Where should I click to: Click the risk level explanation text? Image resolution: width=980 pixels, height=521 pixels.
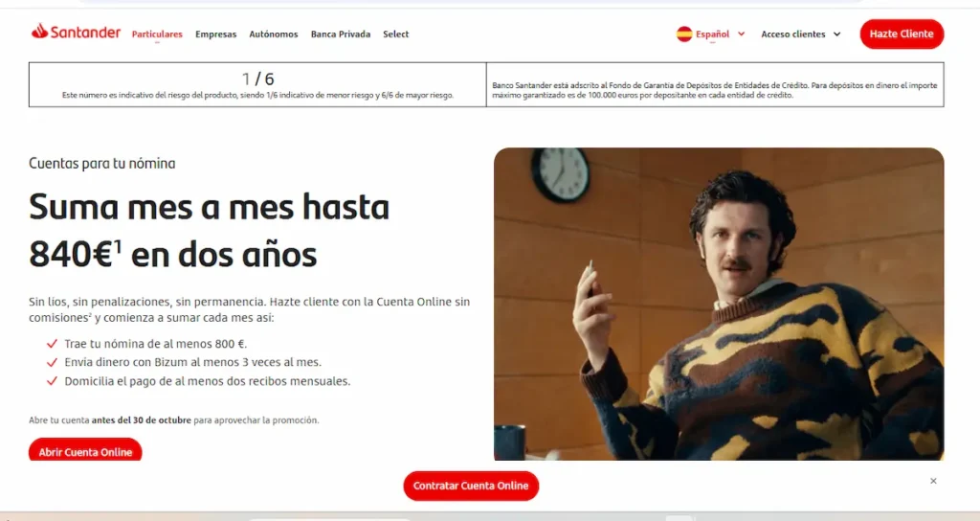pos(257,96)
